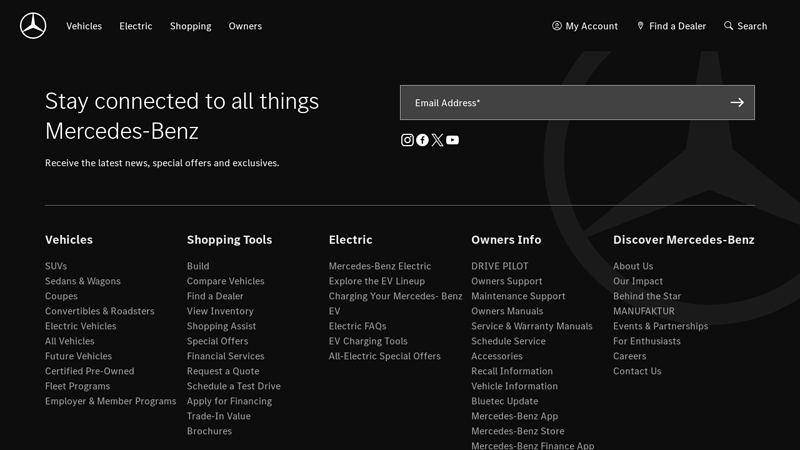Open Events & Partnerships link
This screenshot has width=800, height=450.
tap(660, 326)
